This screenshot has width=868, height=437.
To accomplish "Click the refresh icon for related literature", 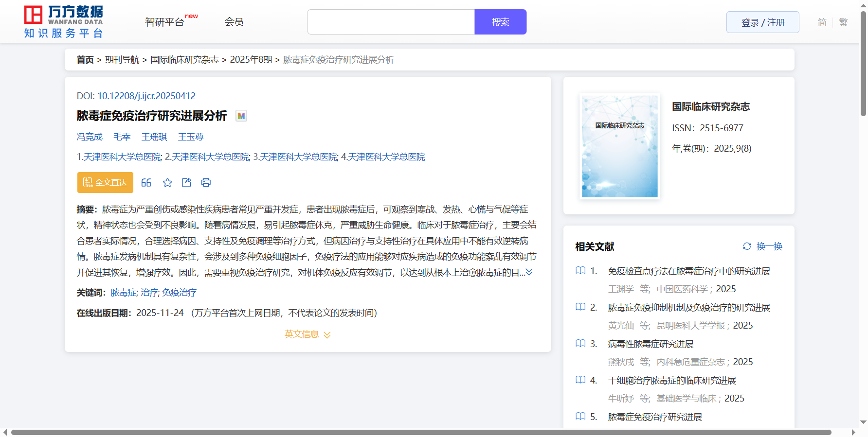I will click(747, 246).
